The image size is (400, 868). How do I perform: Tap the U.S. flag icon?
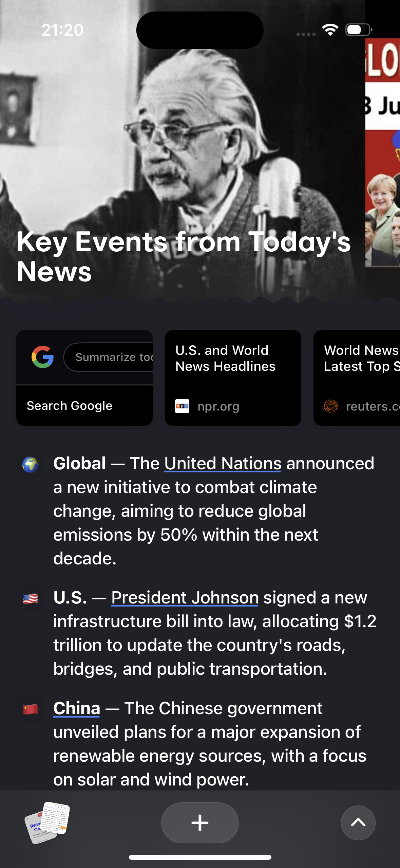tap(31, 598)
